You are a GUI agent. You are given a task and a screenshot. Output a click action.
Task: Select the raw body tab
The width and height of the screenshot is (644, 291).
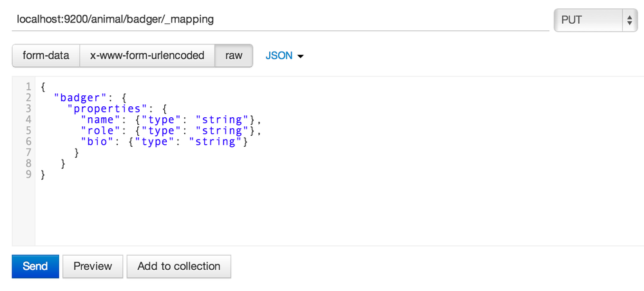point(234,55)
